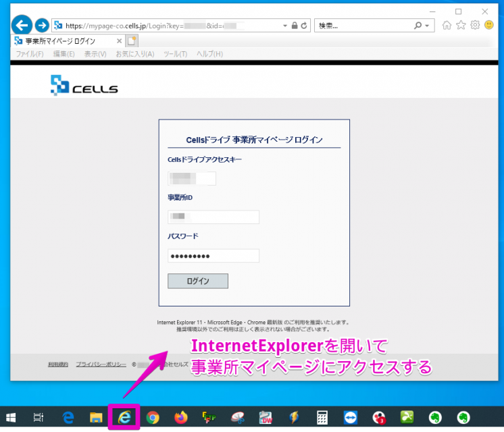Open the home page icon
Image resolution: width=504 pixels, height=432 pixels.
coord(447,25)
